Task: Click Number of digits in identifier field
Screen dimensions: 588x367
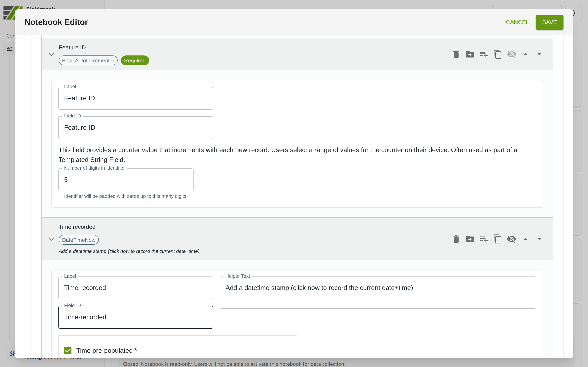Action: [x=126, y=180]
